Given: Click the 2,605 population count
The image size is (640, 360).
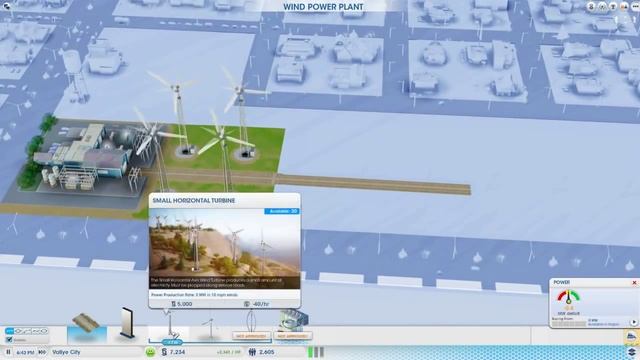Looking at the screenshot, I should tap(266, 352).
